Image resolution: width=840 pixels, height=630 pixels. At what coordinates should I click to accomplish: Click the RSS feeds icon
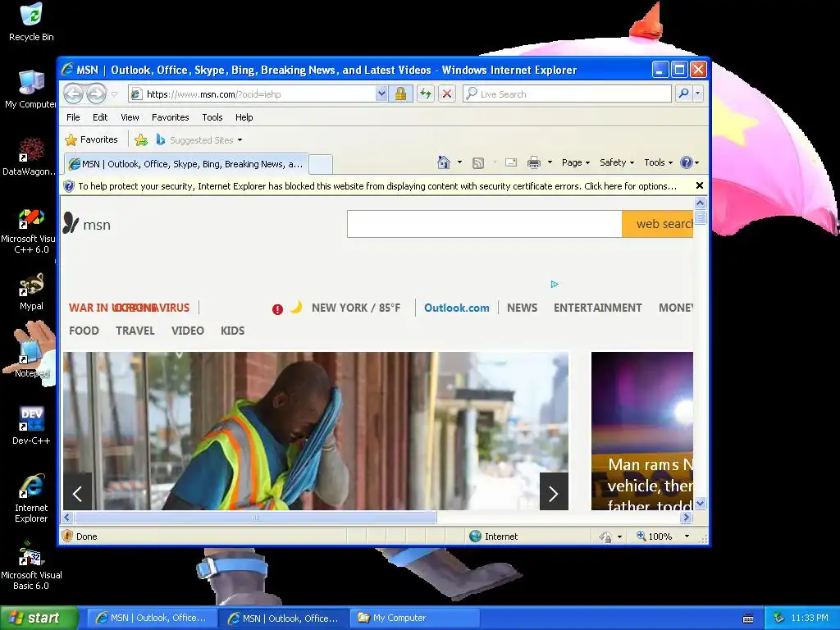click(478, 163)
